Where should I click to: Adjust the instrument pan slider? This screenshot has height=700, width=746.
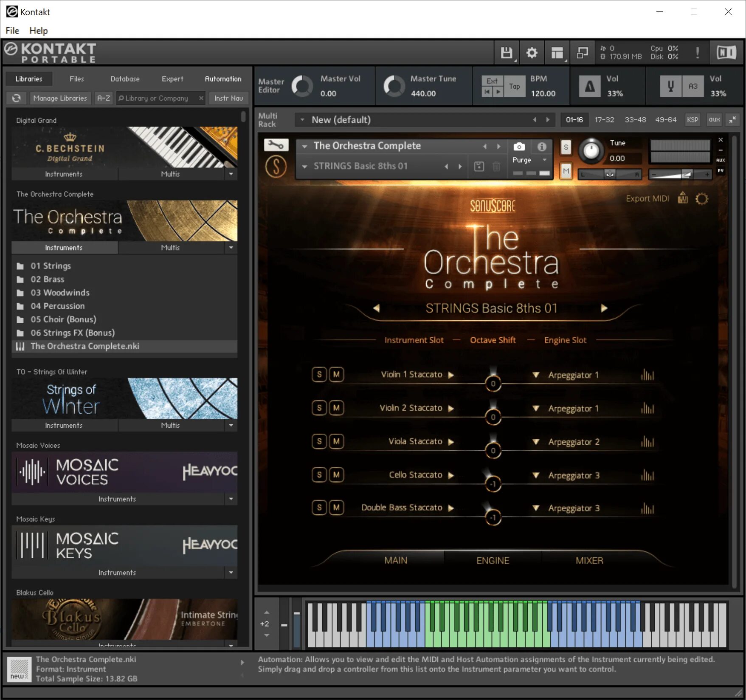pyautogui.click(x=610, y=174)
